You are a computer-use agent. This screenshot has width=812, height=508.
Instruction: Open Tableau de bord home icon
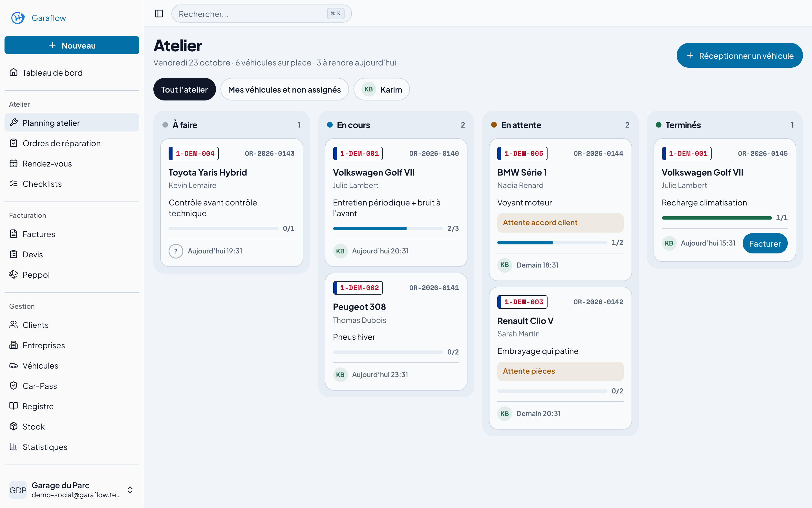pyautogui.click(x=14, y=72)
